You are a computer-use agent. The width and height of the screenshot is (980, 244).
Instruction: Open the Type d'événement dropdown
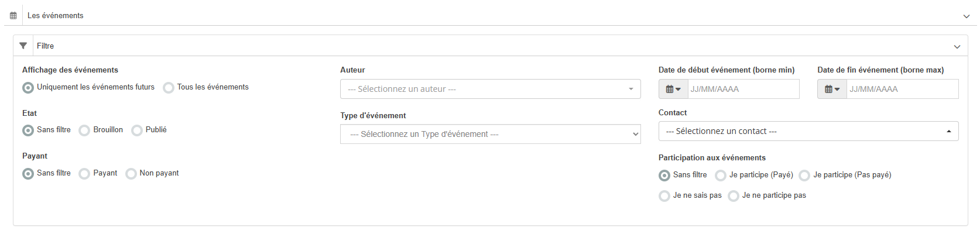click(490, 134)
